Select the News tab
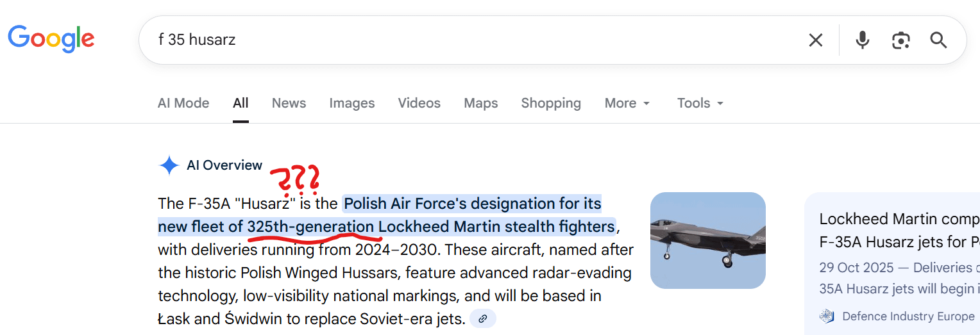The width and height of the screenshot is (980, 335). pyautogui.click(x=289, y=103)
